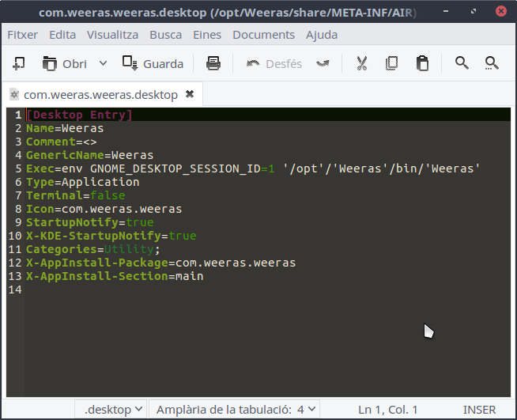
Task: Click the paste clipboard icon
Action: pyautogui.click(x=422, y=63)
